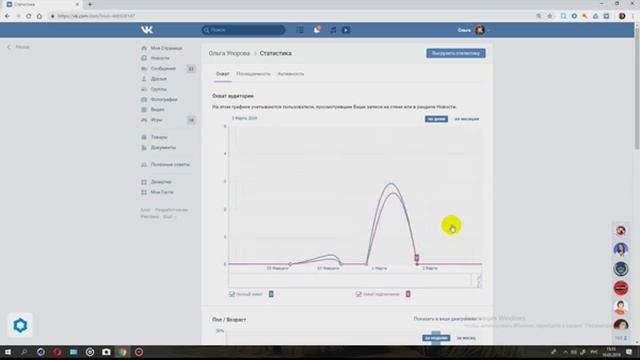The image size is (640, 360).
Task: Switch to the Посещаемость tab
Action: pyautogui.click(x=253, y=74)
